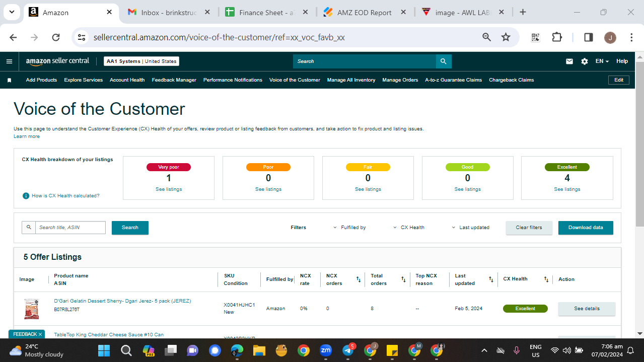644x362 pixels.
Task: Open Windows taskbar search
Action: [126, 350]
